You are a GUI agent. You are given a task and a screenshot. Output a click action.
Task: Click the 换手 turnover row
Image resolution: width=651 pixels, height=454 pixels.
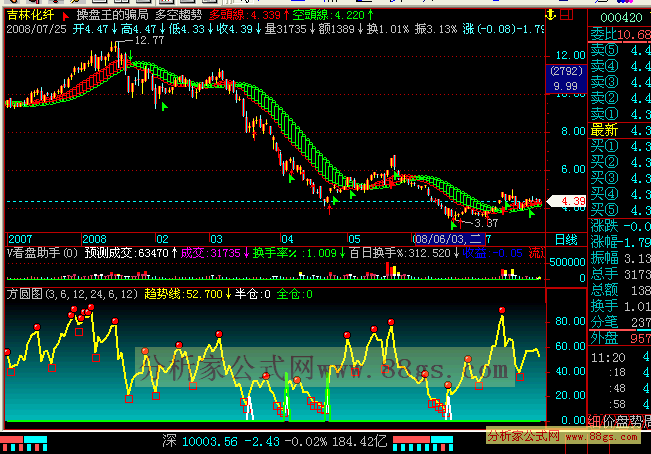pyautogui.click(x=620, y=306)
